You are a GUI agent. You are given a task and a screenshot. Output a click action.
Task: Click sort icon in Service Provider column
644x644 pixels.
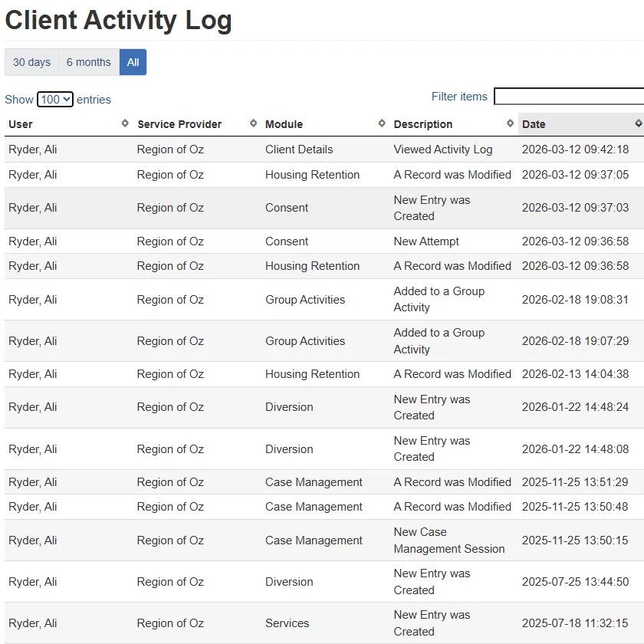pos(254,123)
